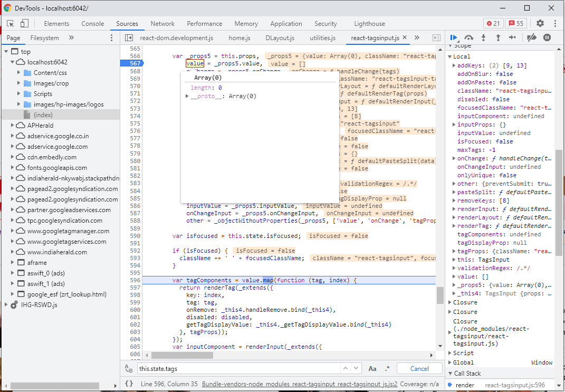Image resolution: width=565 pixels, height=392 pixels.
Task: Click the 21 errors counter
Action: coord(493,23)
